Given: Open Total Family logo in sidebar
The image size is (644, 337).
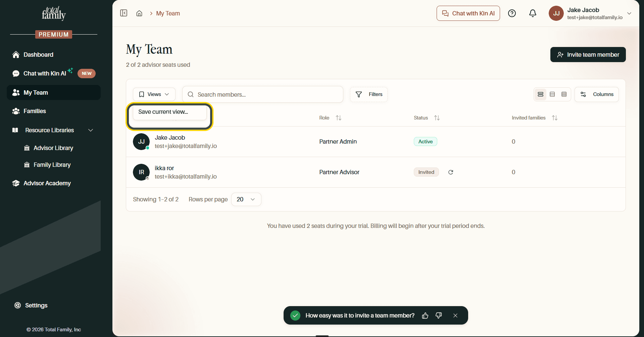Looking at the screenshot, I should [54, 13].
